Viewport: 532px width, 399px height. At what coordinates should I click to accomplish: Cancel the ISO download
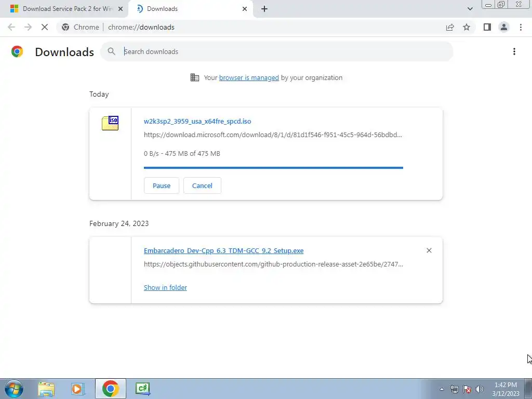pos(202,185)
